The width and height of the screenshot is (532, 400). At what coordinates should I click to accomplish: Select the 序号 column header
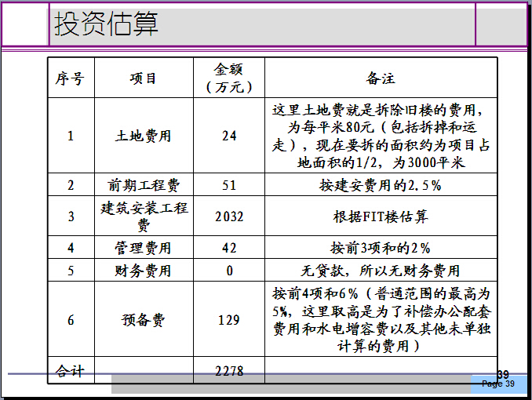(71, 78)
